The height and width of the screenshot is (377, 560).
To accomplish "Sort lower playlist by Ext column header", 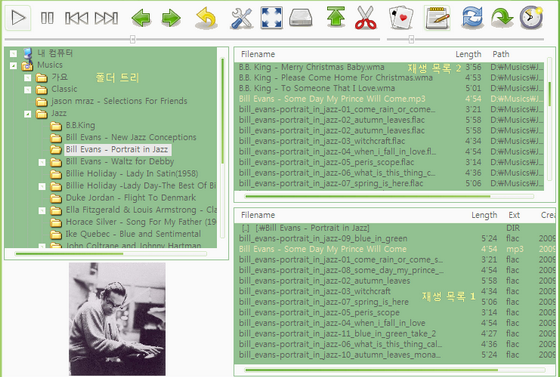I will tap(514, 215).
